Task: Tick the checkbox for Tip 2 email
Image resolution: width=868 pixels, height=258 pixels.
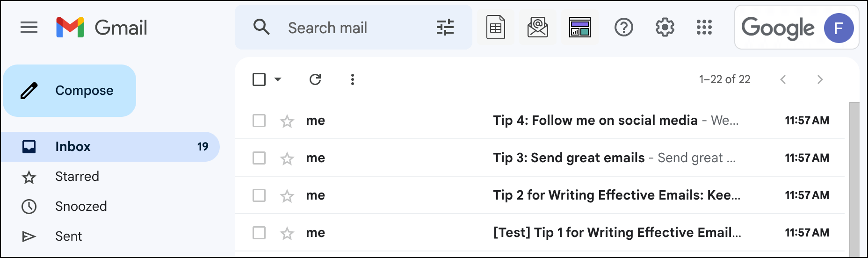Action: [x=259, y=195]
